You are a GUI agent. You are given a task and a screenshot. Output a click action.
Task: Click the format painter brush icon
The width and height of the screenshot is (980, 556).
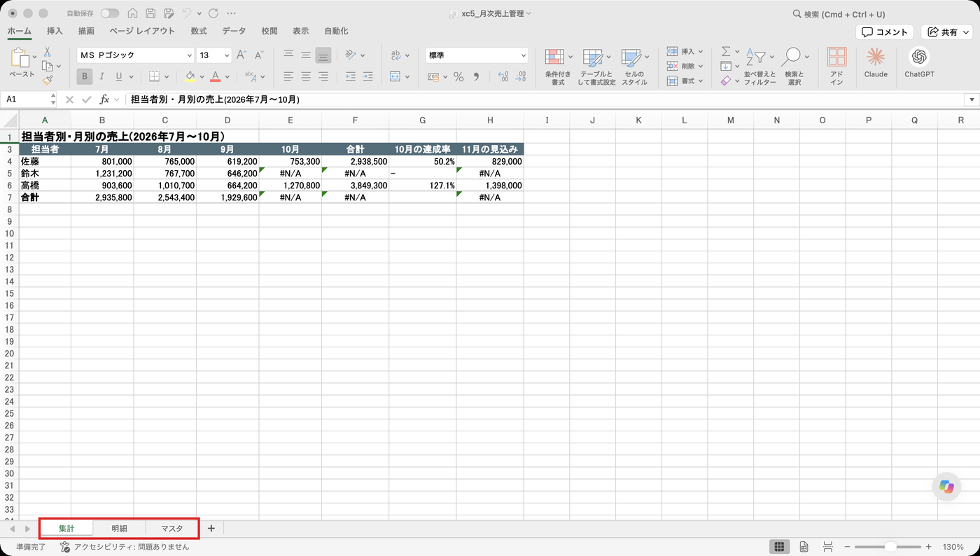pyautogui.click(x=48, y=81)
